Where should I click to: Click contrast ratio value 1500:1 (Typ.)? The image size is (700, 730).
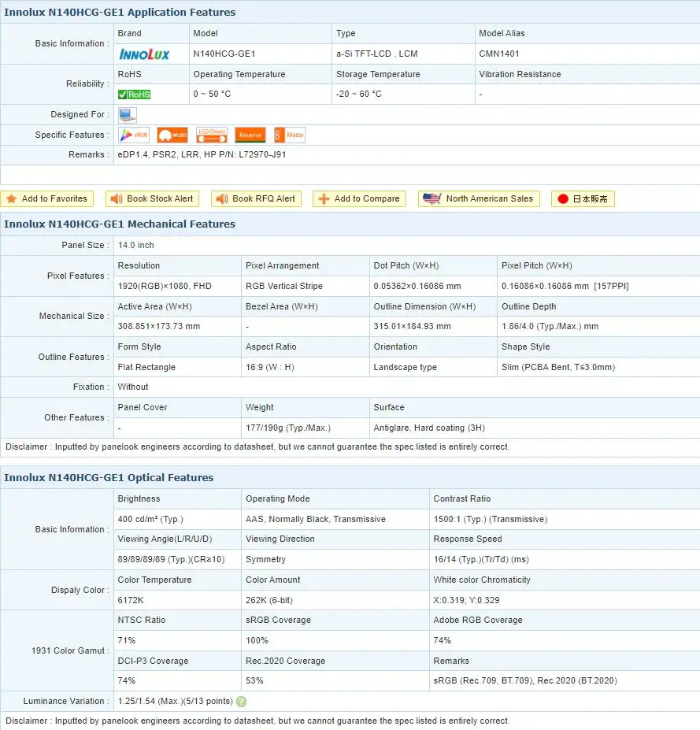[x=491, y=519]
